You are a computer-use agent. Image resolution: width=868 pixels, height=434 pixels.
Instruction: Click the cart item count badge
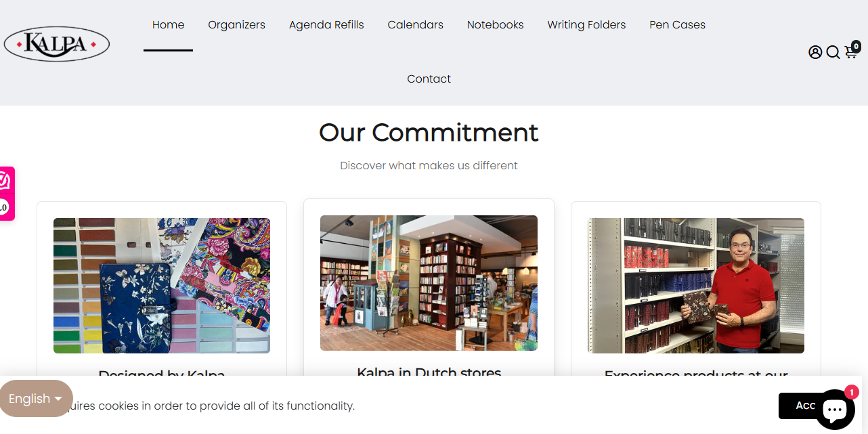click(x=856, y=47)
